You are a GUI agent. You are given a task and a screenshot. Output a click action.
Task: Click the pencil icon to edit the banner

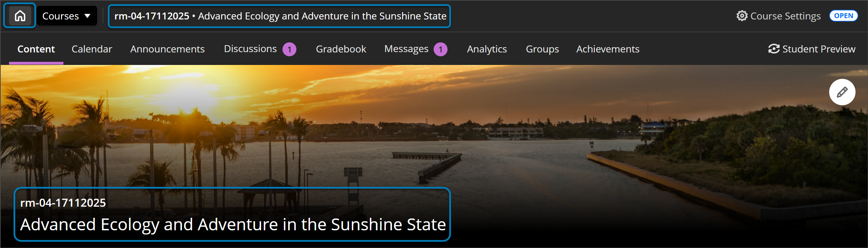tap(842, 92)
